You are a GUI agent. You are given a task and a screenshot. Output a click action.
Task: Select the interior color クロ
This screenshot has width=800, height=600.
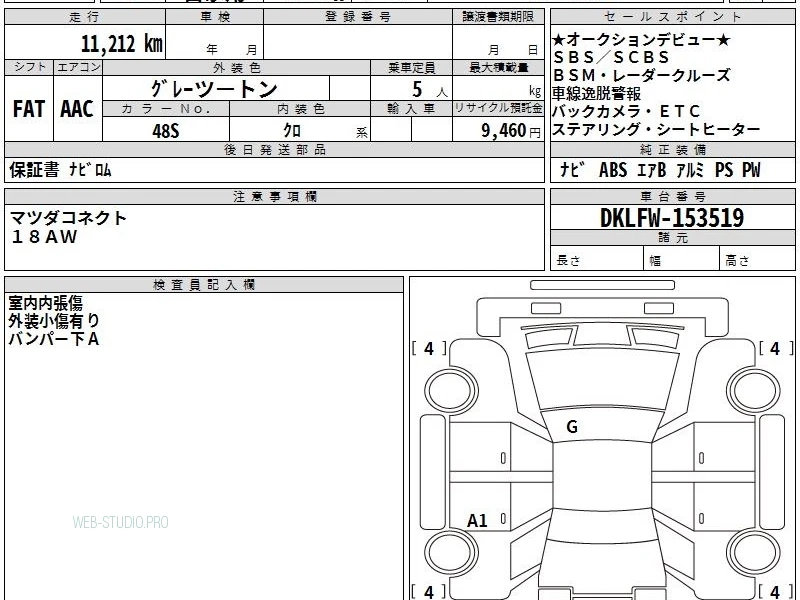pos(292,130)
